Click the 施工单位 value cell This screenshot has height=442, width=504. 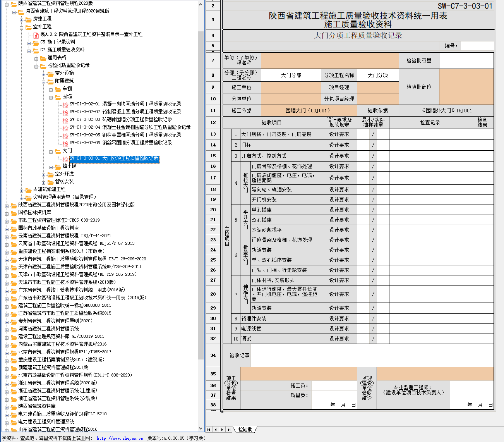[291, 87]
